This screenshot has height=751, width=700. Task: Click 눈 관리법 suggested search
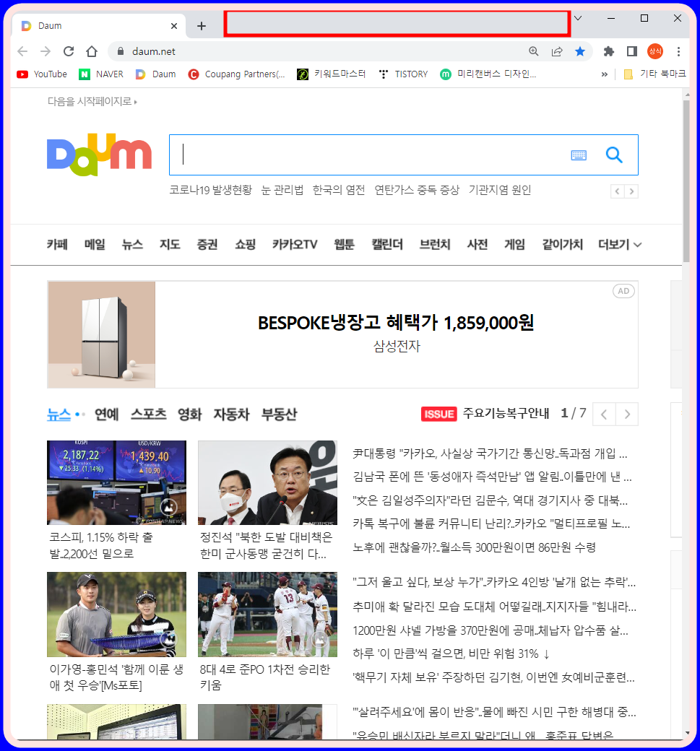282,190
